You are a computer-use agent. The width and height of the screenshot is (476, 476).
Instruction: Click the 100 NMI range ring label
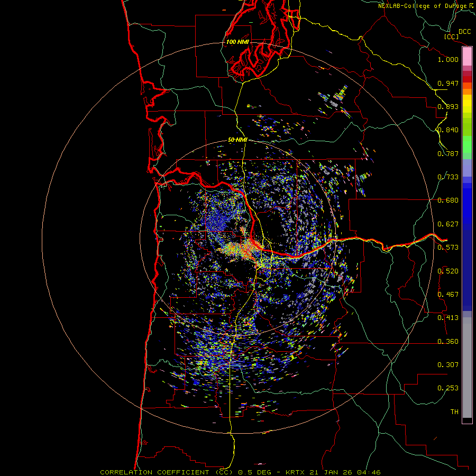coord(237,42)
